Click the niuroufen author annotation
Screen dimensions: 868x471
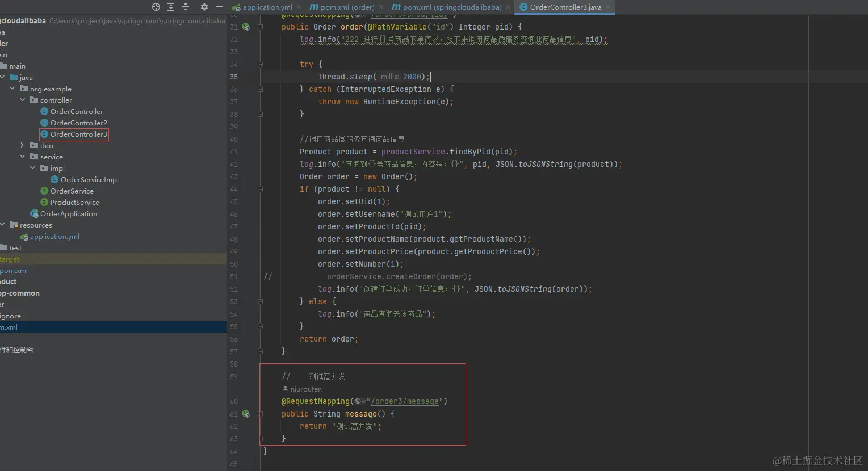[306, 389]
